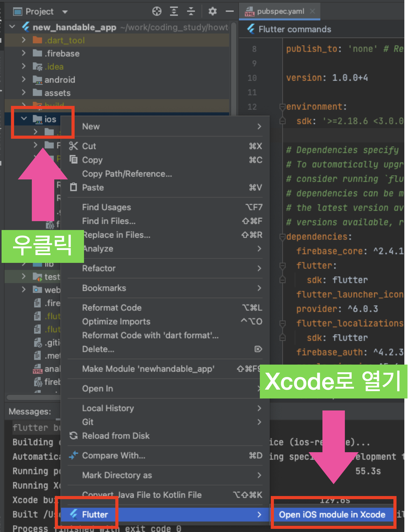Open the Flutter submenu
Viewport: 408px width, 532px height.
(x=165, y=515)
